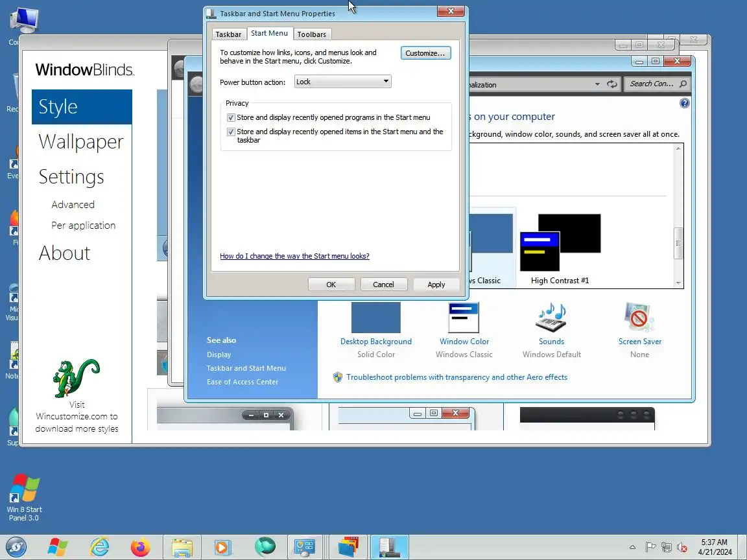
Task: Click the Start orb on the taskbar
Action: [x=16, y=546]
